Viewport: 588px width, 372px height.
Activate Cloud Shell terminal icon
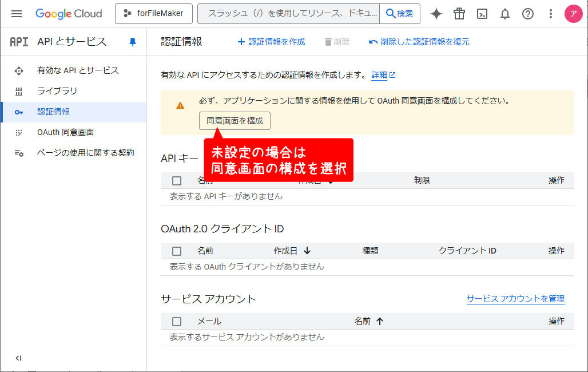coord(482,14)
